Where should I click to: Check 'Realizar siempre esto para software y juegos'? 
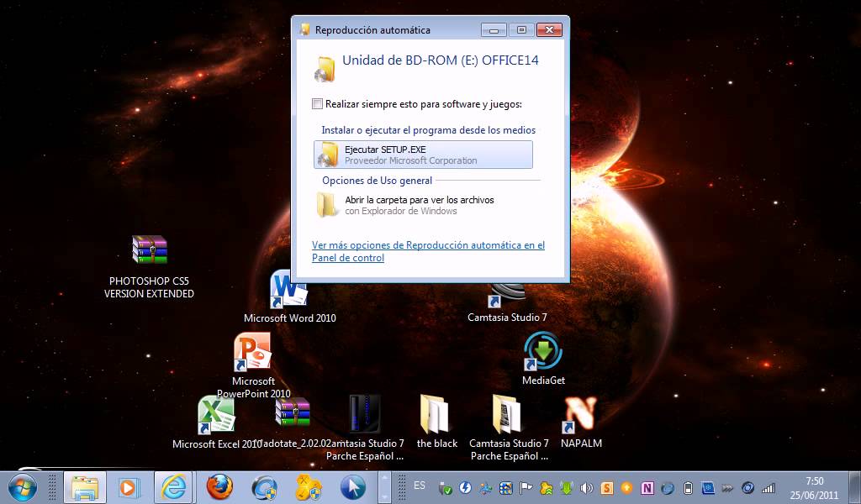coord(317,103)
